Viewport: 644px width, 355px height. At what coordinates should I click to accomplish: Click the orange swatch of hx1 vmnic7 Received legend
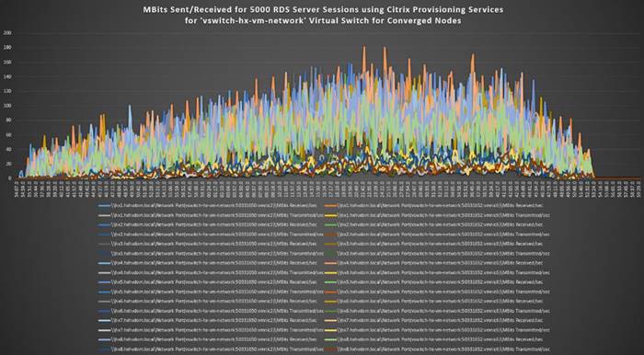[330, 205]
